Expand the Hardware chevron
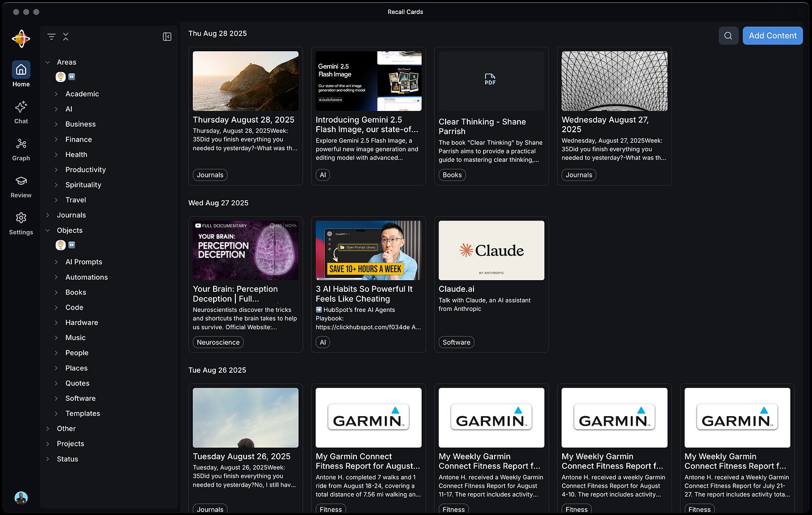Image resolution: width=812 pixels, height=515 pixels. coord(56,323)
